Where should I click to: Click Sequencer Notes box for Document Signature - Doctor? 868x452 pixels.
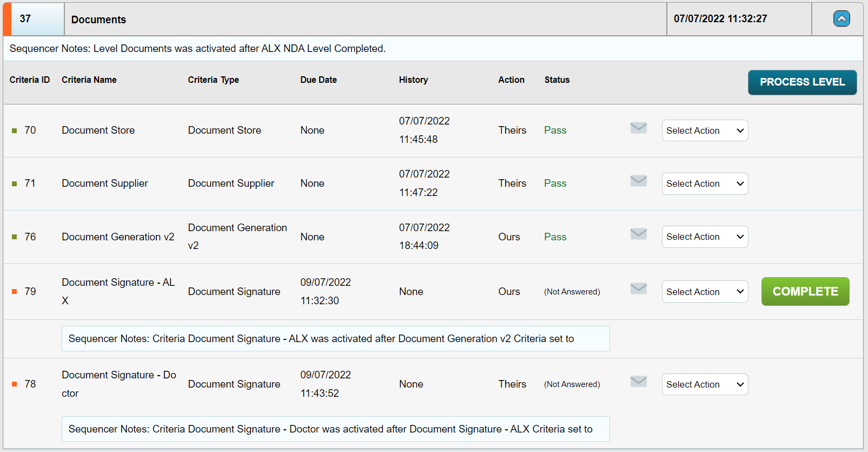point(335,429)
